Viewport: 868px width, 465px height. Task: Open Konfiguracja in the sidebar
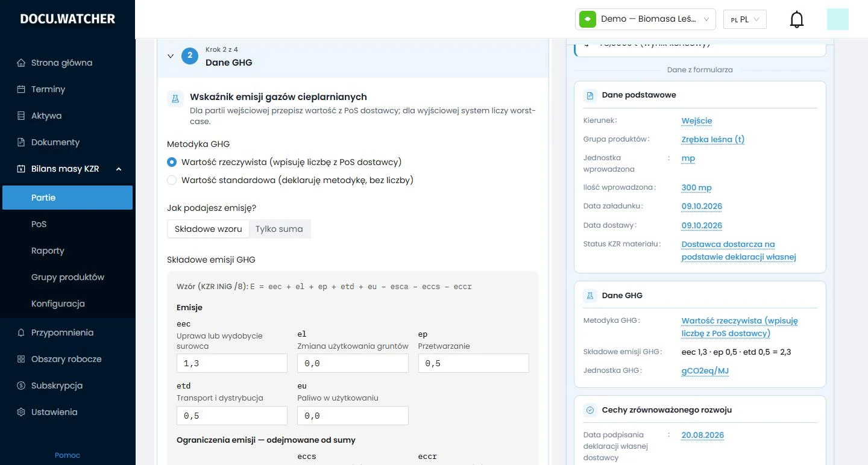coord(68,304)
